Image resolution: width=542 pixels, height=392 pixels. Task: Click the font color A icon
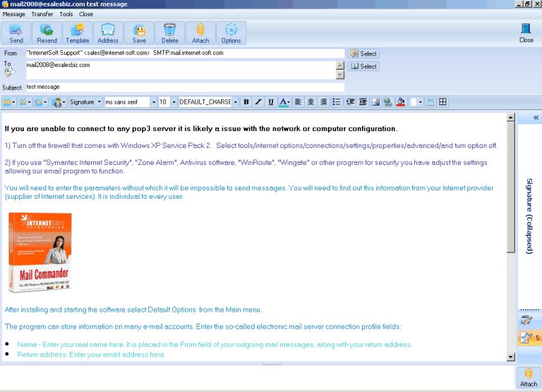tap(283, 102)
